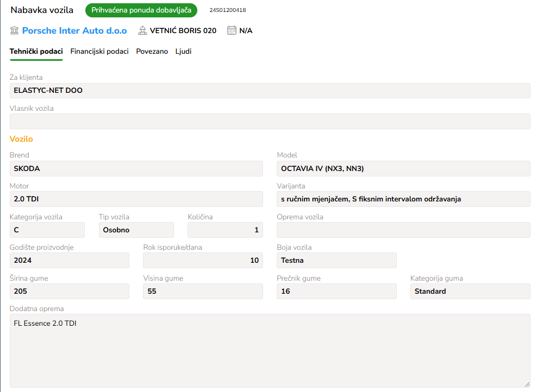This screenshot has width=543, height=392.
Task: Select the Tehnički podaci tab
Action: click(36, 51)
